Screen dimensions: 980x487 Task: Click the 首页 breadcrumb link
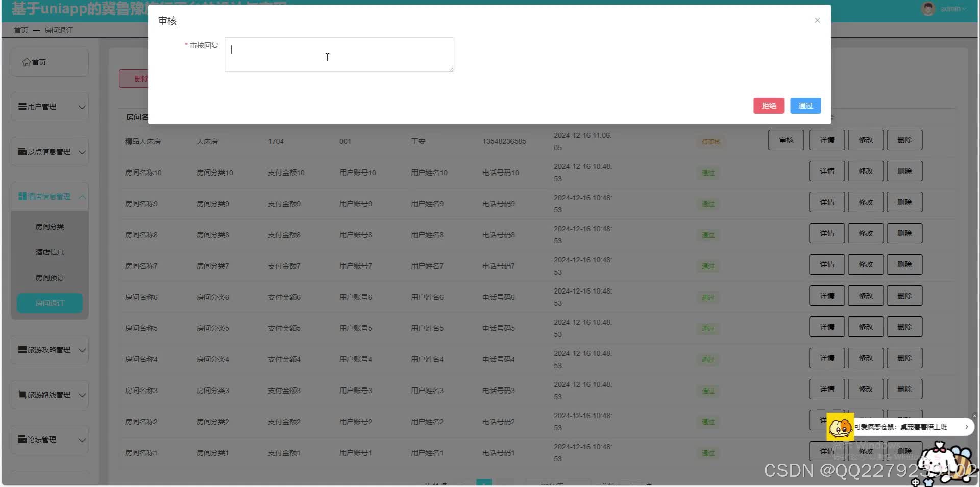coord(20,30)
